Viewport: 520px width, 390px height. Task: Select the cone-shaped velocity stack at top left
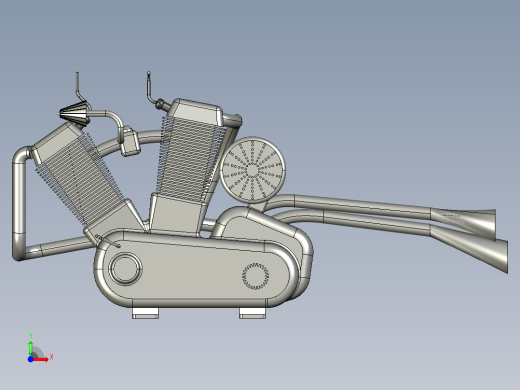coord(74,114)
